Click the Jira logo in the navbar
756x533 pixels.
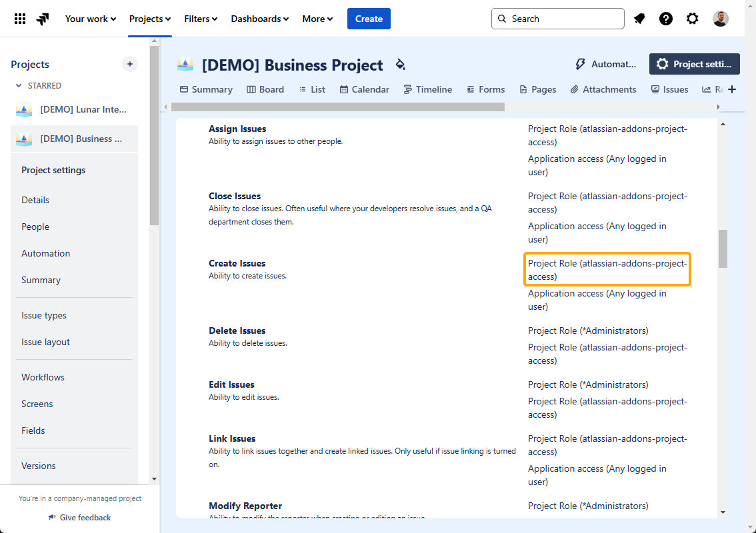42,18
